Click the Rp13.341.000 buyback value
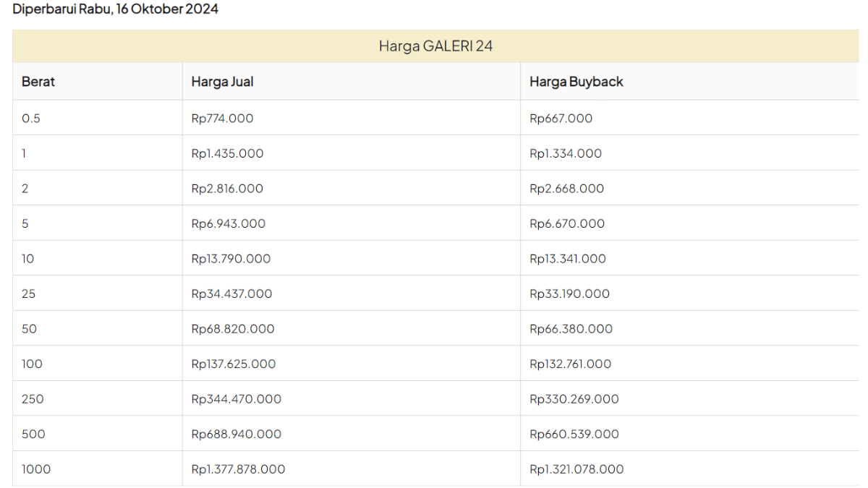 (x=568, y=259)
